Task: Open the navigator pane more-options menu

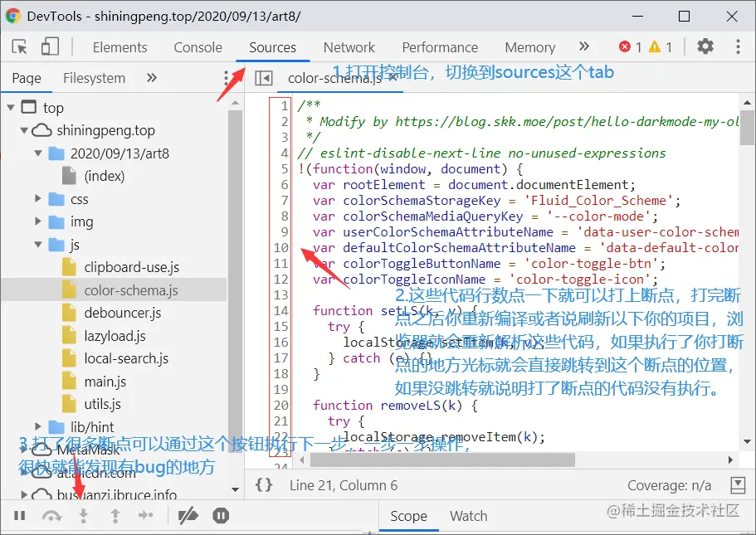Action: 226,78
